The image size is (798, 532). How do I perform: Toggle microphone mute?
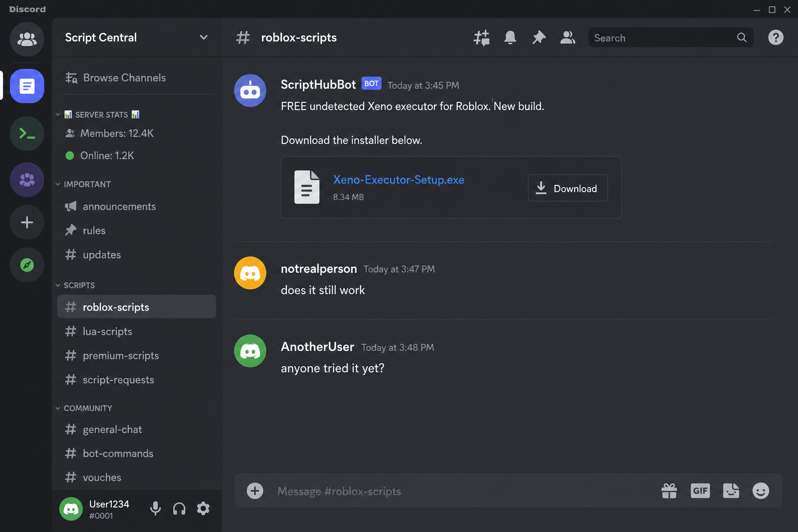click(x=155, y=509)
